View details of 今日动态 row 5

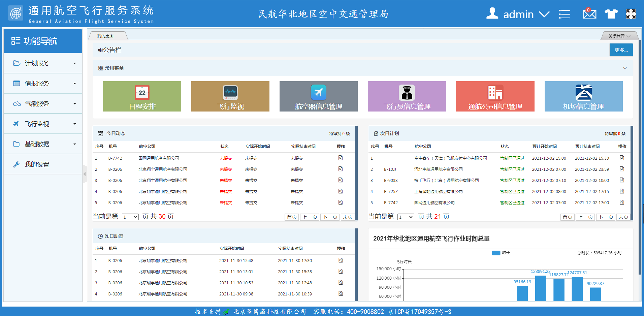click(x=341, y=202)
